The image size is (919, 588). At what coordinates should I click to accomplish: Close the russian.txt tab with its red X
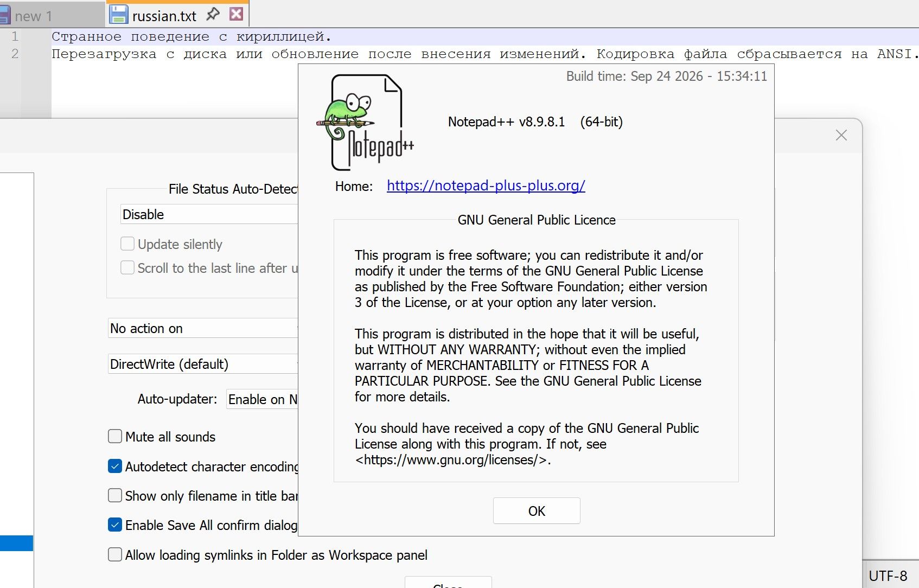point(236,14)
